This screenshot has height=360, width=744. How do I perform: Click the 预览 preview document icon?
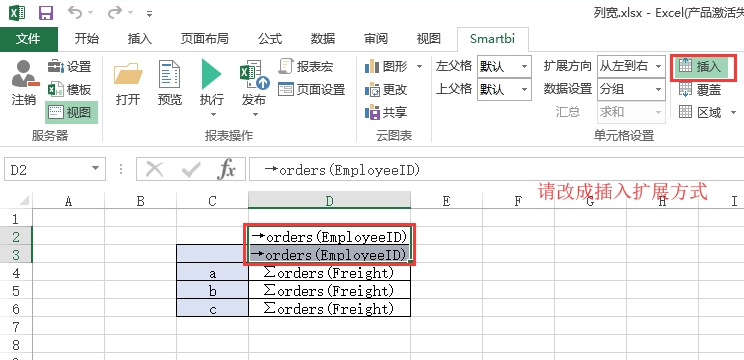pos(169,74)
